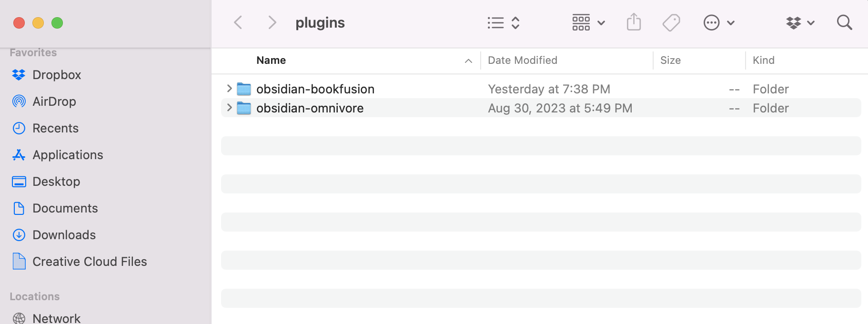
Task: Open the view options dropdown next to grid icon
Action: 601,22
